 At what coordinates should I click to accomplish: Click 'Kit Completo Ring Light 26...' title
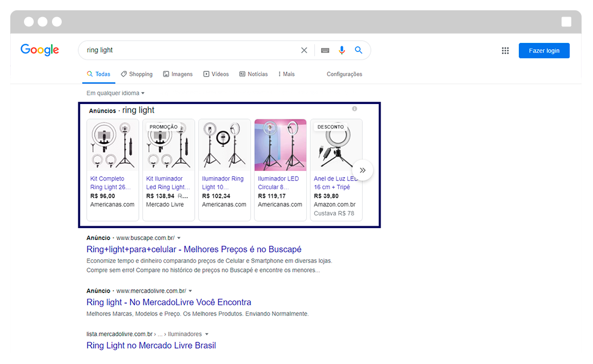point(110,183)
